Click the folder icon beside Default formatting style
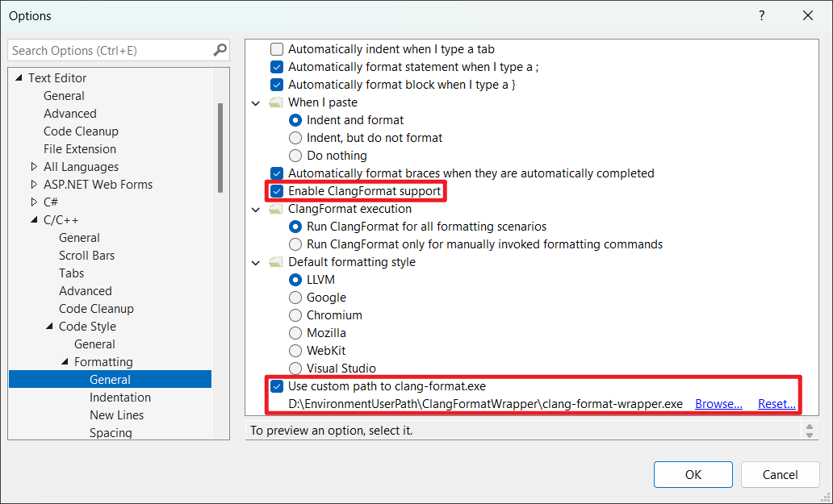 (276, 262)
